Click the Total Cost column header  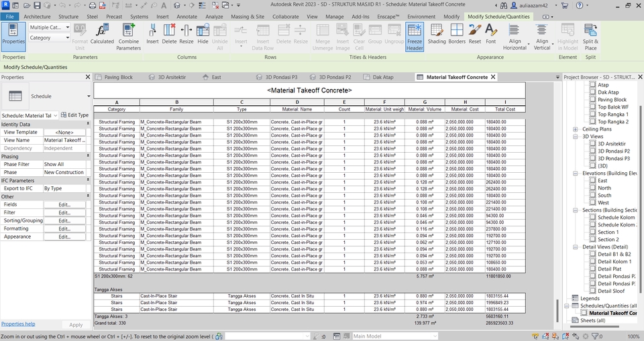pos(504,109)
